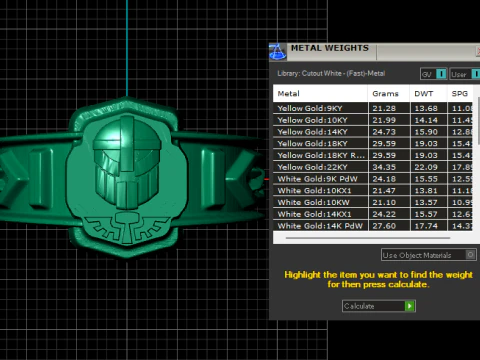Screen dimensions: 480x360
Task: Click the green Calculate arrow icon
Action: (x=410, y=306)
